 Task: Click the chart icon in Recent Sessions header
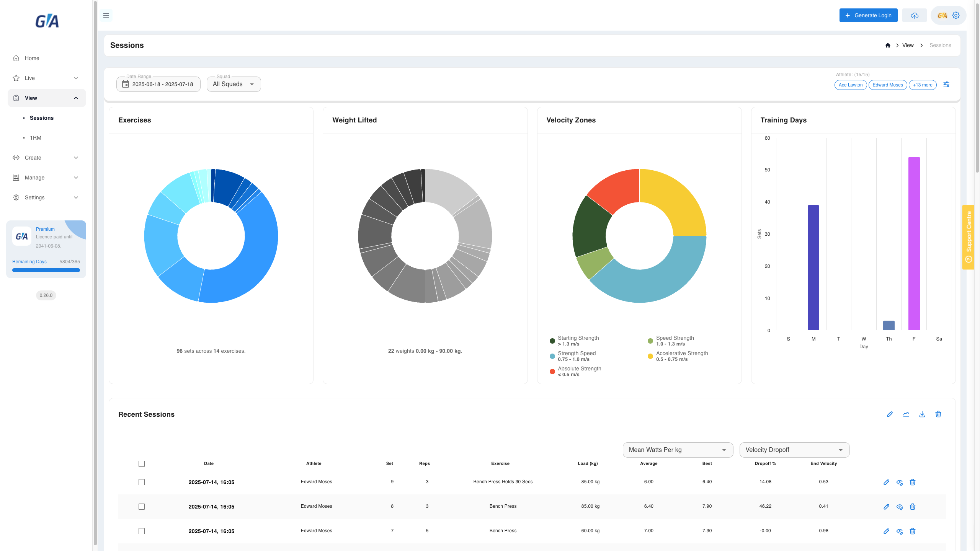pyautogui.click(x=906, y=414)
